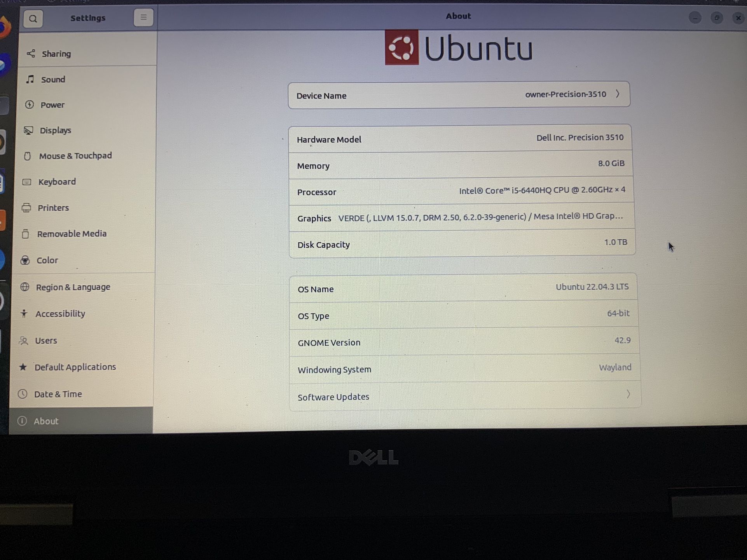This screenshot has height=560, width=747.
Task: Click the Accessibility person icon
Action: point(24,313)
